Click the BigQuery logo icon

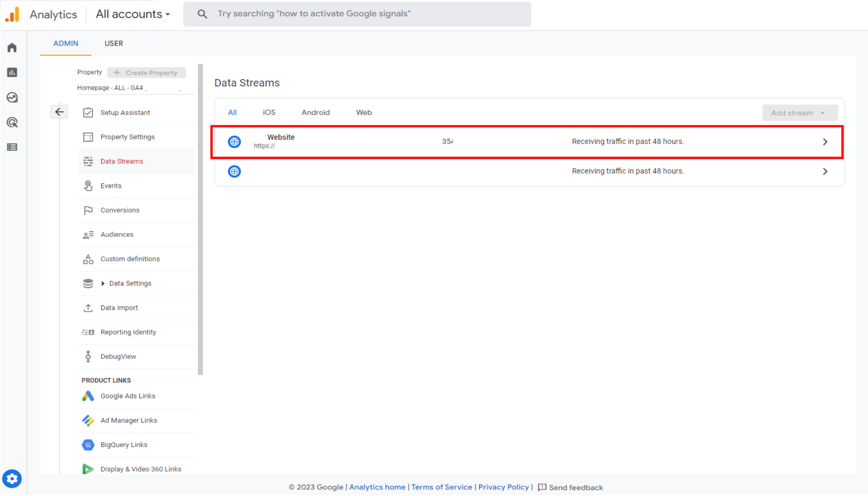[x=88, y=445]
